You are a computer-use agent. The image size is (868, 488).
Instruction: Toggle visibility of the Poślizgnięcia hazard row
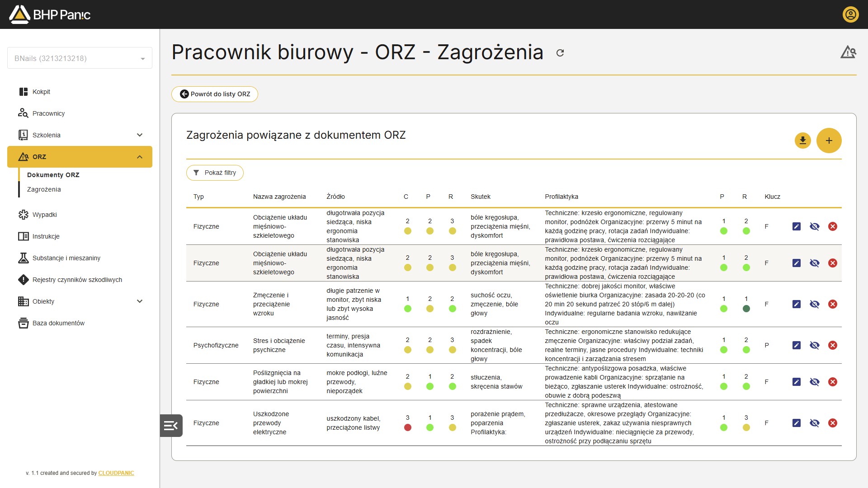pos(814,382)
